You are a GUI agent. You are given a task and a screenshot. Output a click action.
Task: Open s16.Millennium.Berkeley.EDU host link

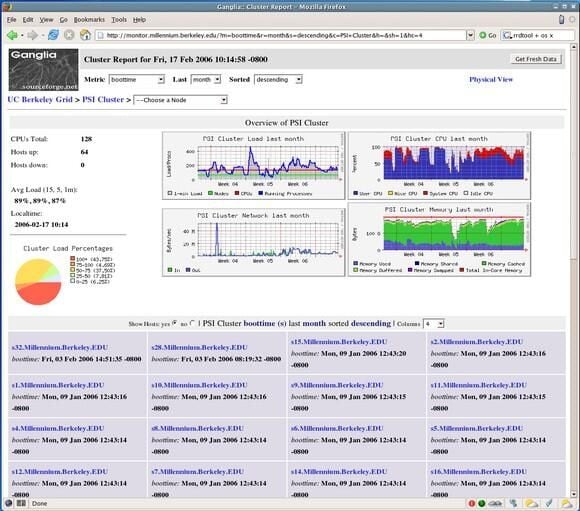coord(479,472)
